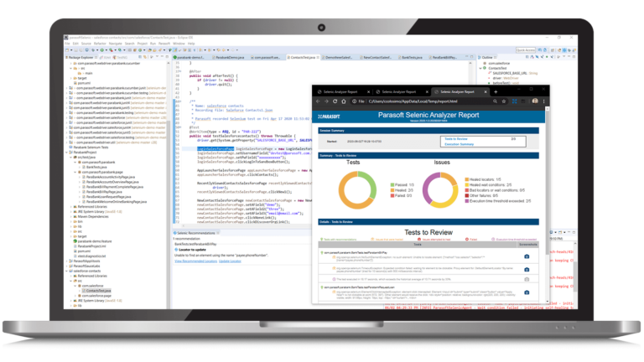Toggle Hide Non-Public Members in Outline toolbar
644x362 pixels.
click(x=547, y=57)
